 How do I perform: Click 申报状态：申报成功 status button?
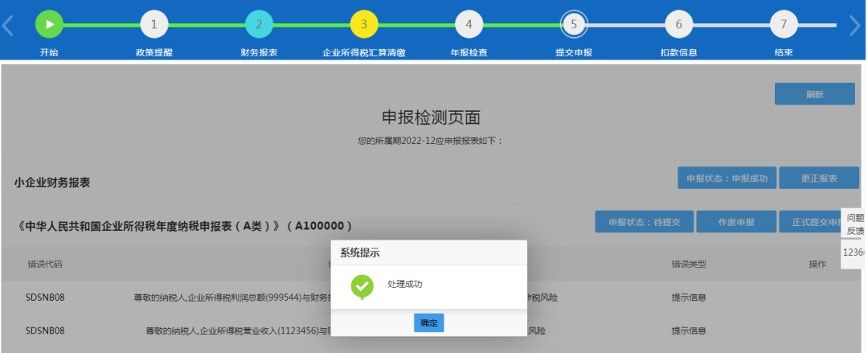pos(727,178)
